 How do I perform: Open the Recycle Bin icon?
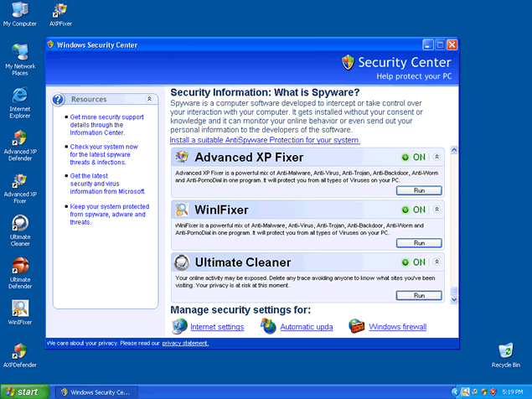pyautogui.click(x=505, y=351)
